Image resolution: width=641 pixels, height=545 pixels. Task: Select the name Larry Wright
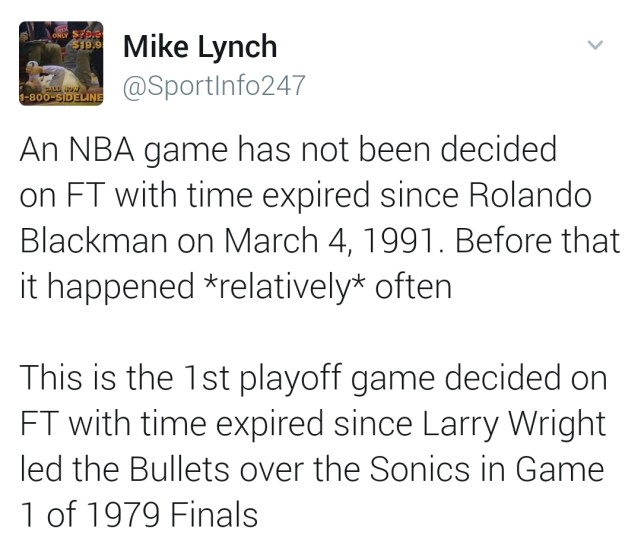click(x=513, y=424)
